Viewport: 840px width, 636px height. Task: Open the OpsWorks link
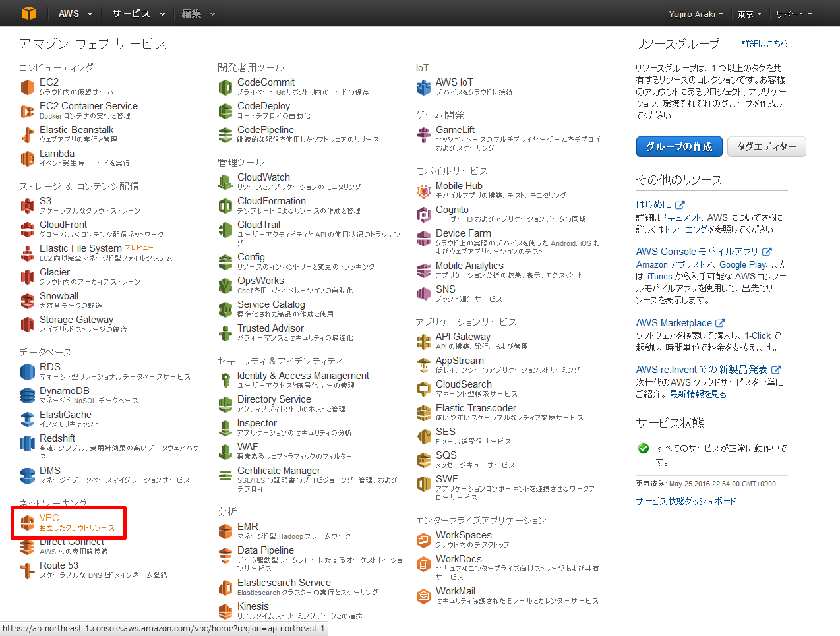[x=260, y=281]
